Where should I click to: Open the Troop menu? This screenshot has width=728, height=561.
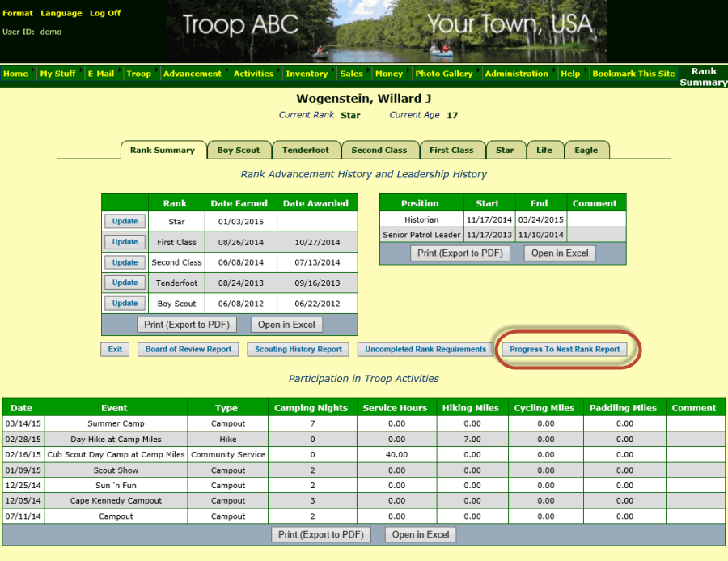(x=139, y=74)
